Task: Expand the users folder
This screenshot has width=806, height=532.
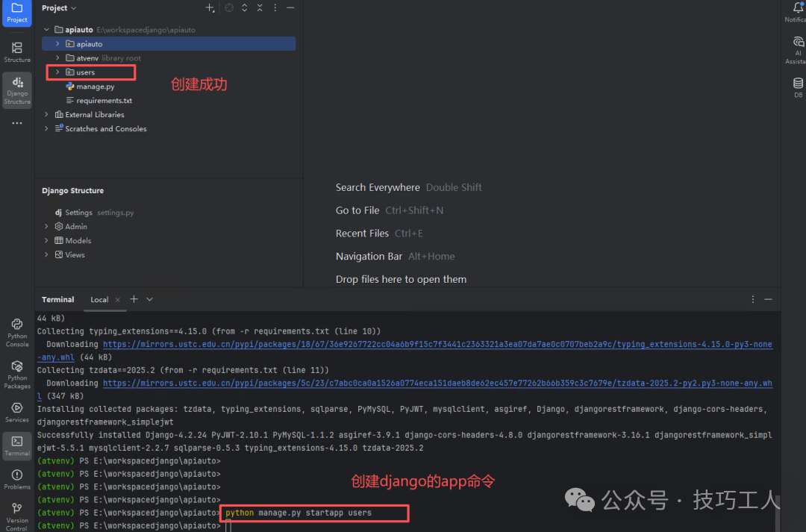Action: [57, 72]
